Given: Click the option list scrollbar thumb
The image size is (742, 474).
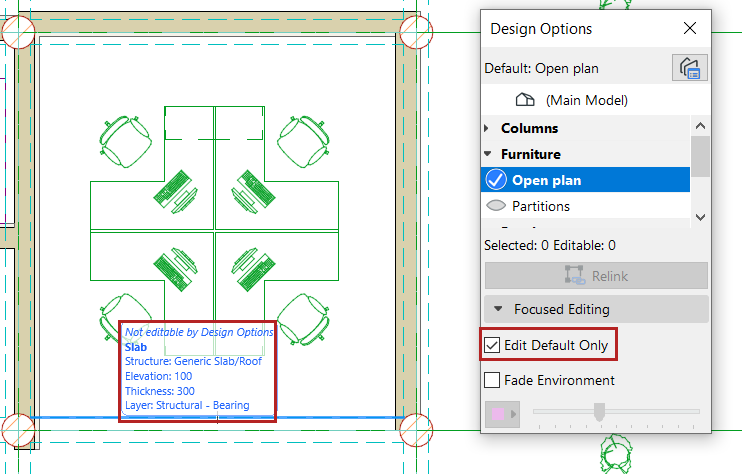Looking at the screenshot, I should 700,157.
